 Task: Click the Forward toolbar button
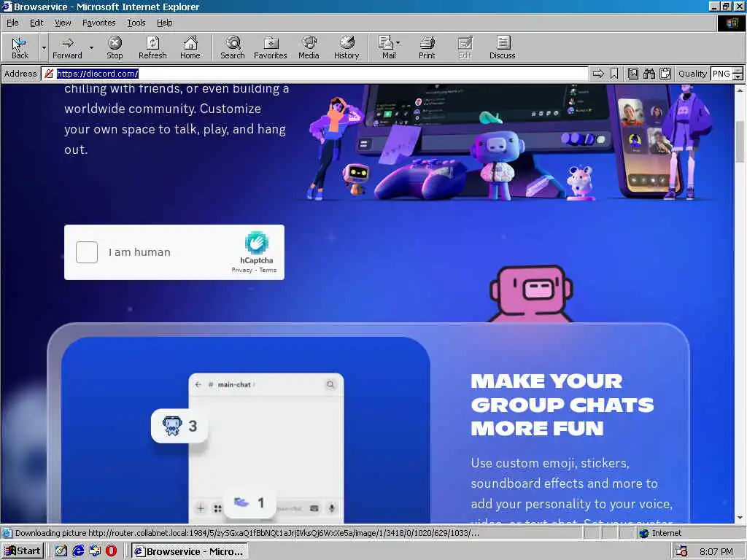[x=67, y=47]
